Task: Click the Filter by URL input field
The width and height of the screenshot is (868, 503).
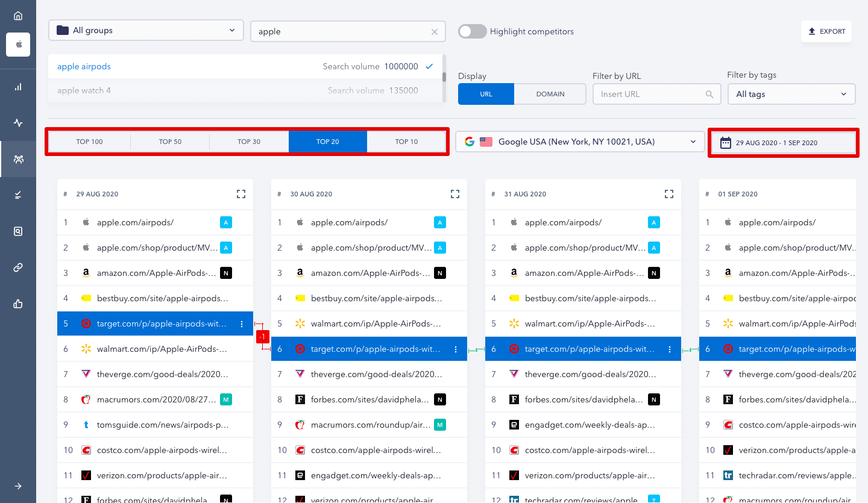Action: tap(656, 94)
